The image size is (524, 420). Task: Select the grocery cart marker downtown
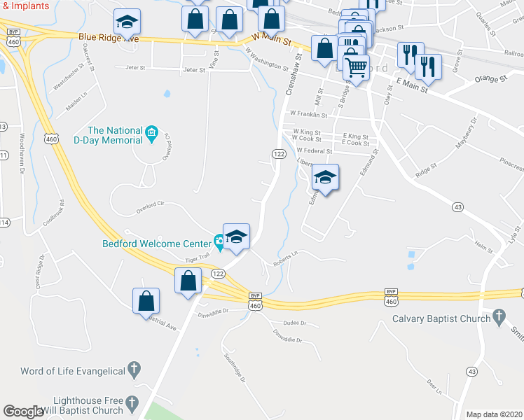point(357,69)
